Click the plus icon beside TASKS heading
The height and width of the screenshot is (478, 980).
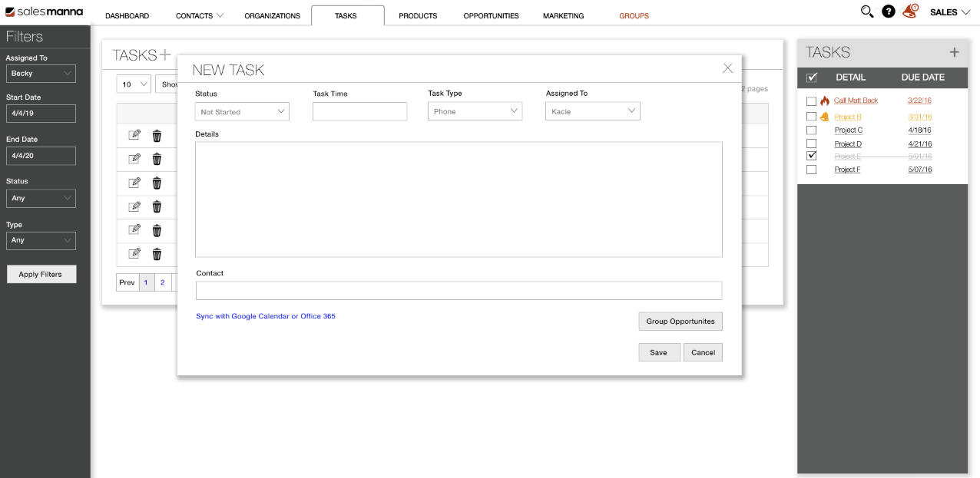coord(164,54)
